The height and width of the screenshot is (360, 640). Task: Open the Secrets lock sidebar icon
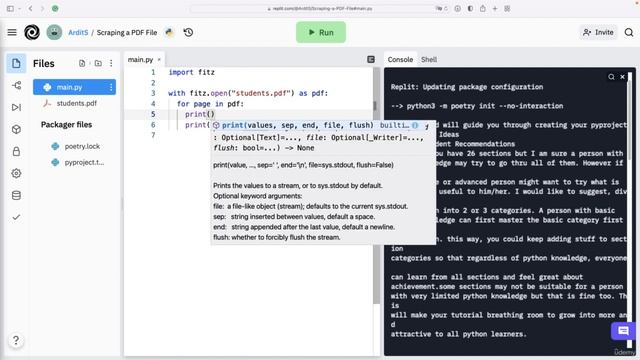coord(16,151)
